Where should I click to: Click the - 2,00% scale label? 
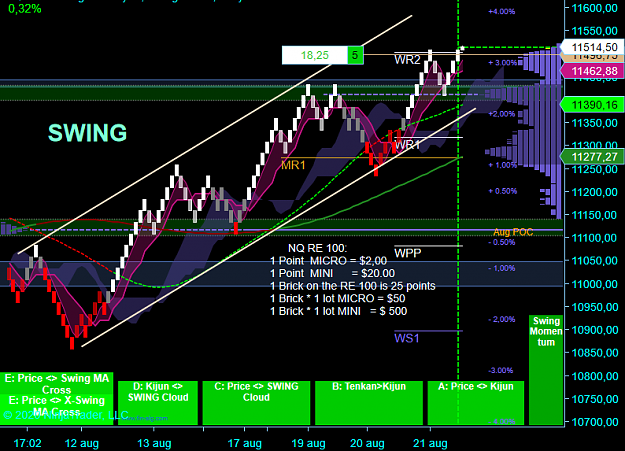[502, 319]
